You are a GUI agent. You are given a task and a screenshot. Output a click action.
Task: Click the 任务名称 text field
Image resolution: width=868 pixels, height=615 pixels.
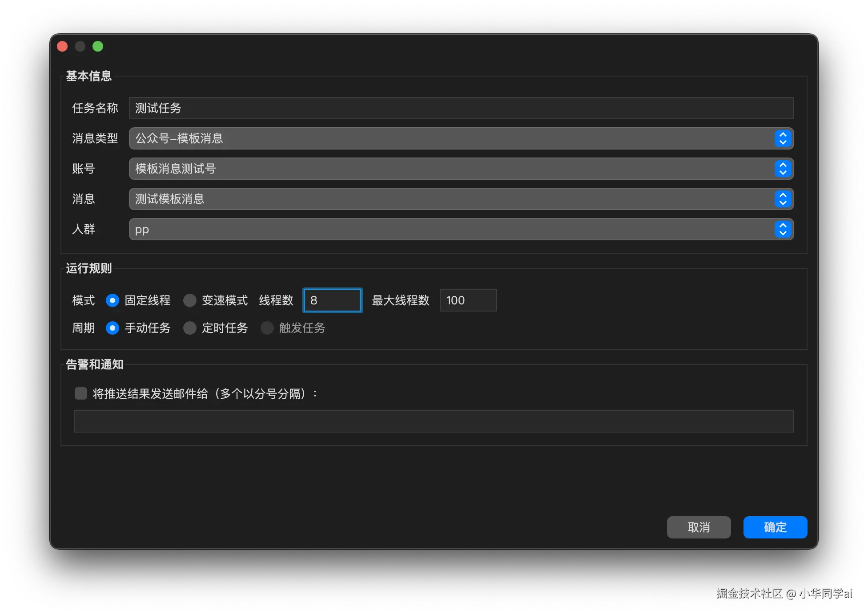pyautogui.click(x=461, y=108)
